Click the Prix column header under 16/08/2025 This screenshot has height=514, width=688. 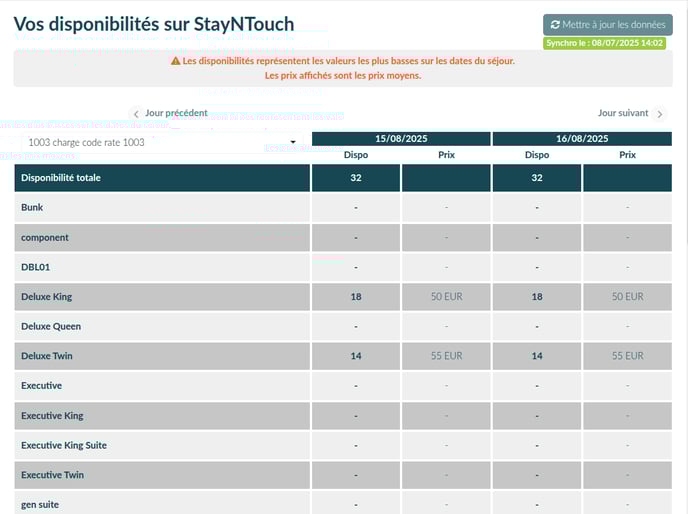[627, 155]
